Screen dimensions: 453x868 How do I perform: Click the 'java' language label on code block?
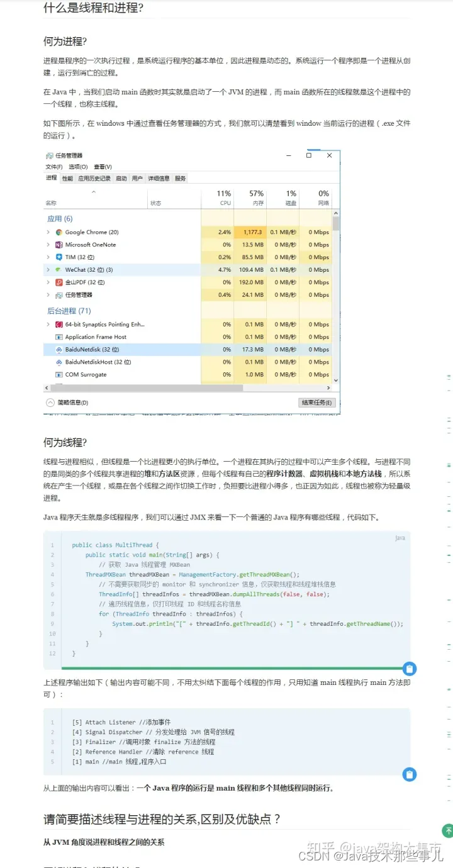400,538
